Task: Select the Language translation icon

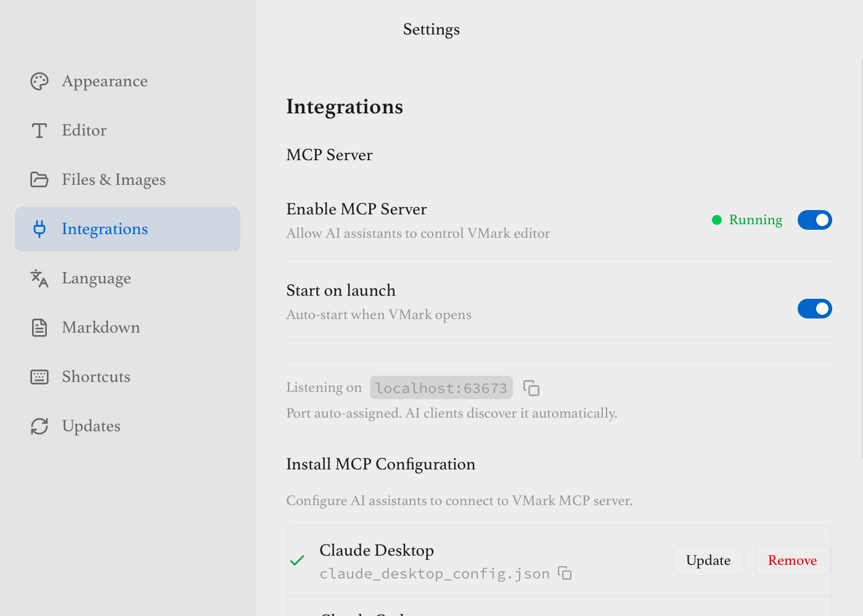Action: tap(39, 278)
